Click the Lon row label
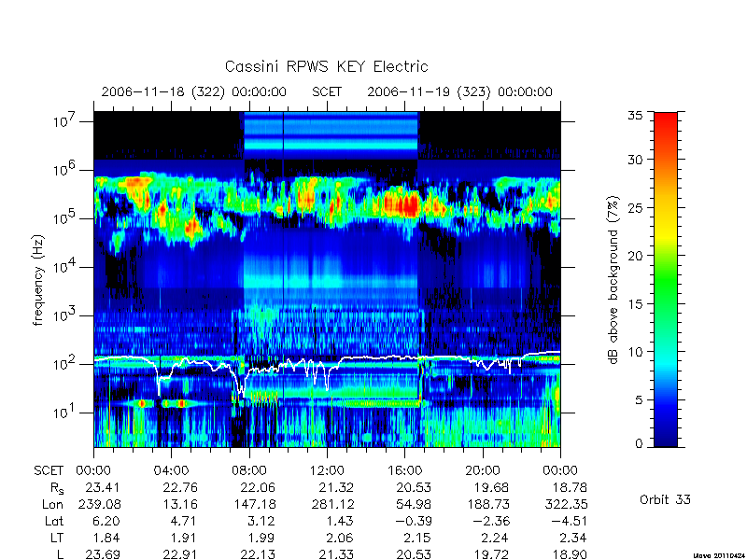Screen dimensions: 747x560 coord(52,504)
